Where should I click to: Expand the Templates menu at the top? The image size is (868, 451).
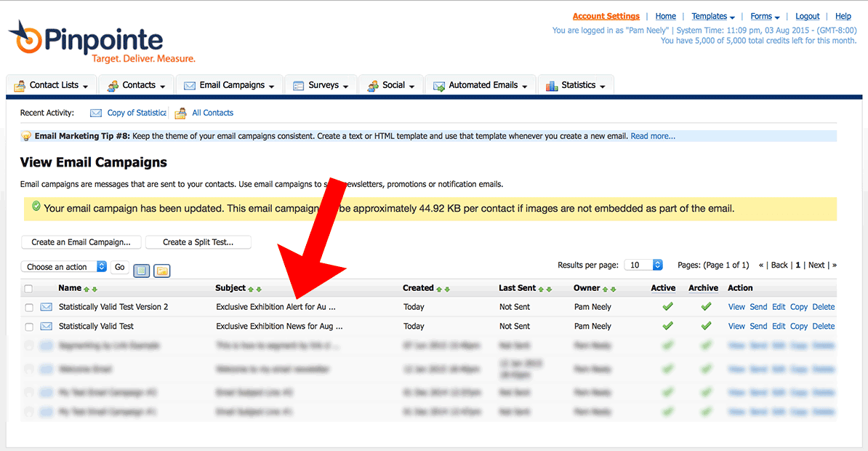713,17
